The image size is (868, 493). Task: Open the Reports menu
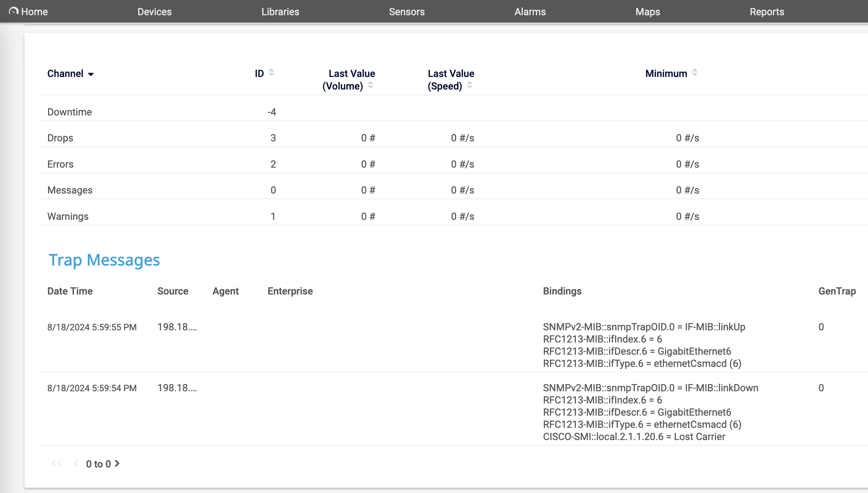pyautogui.click(x=767, y=12)
